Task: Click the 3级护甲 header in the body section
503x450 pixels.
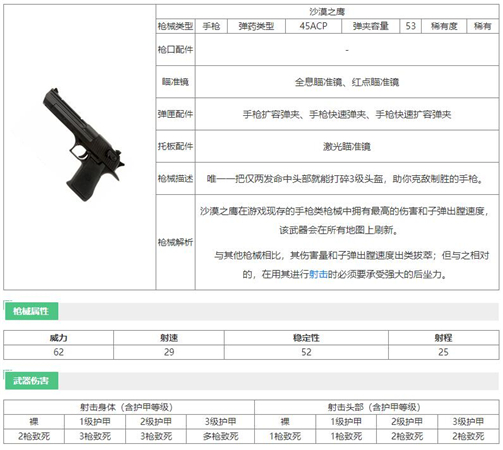Action: [x=221, y=422]
